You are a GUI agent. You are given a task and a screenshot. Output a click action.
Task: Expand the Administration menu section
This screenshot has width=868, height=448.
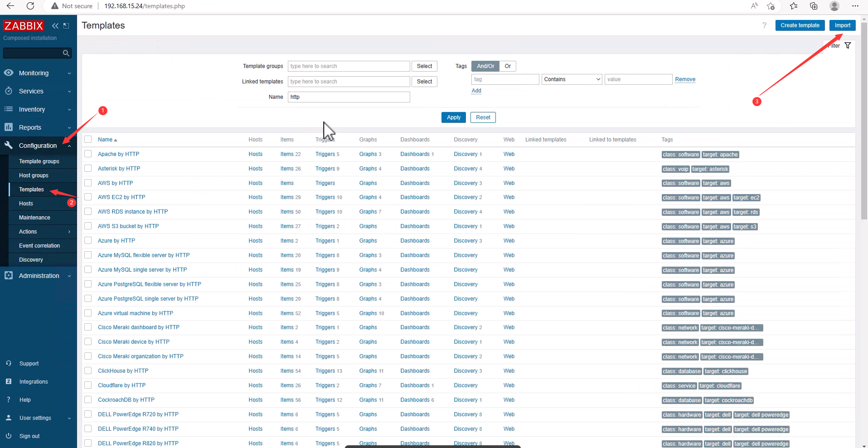38,276
